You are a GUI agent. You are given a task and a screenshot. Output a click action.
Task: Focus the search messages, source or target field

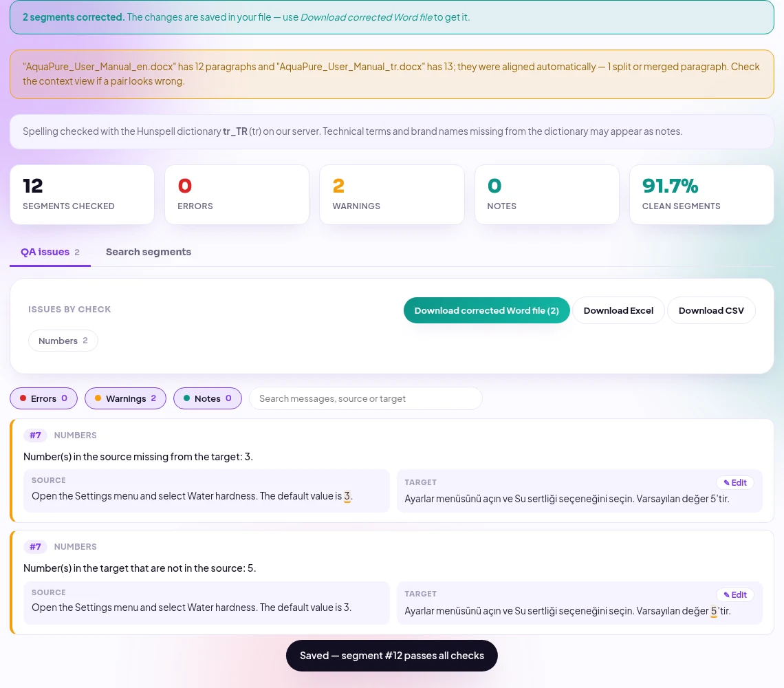365,398
